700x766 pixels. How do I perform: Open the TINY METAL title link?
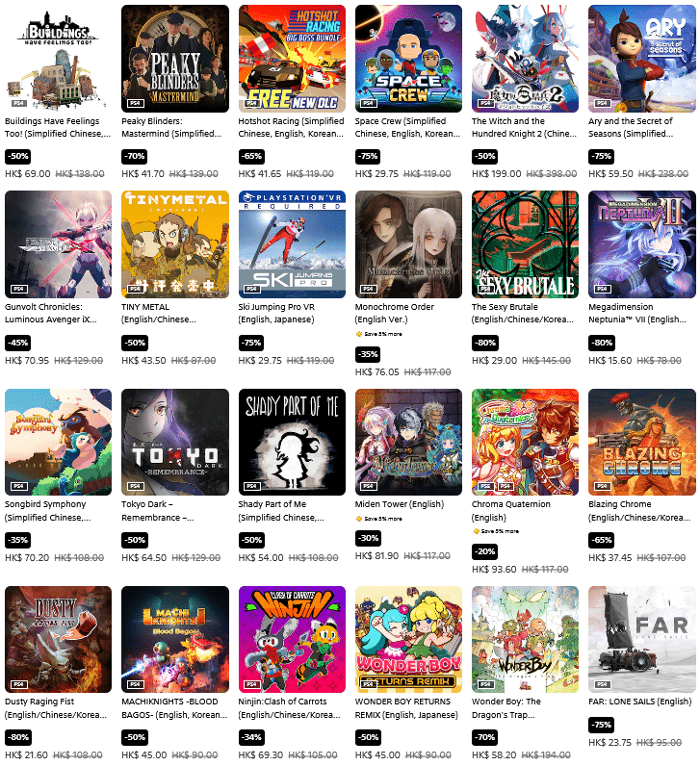(158, 313)
